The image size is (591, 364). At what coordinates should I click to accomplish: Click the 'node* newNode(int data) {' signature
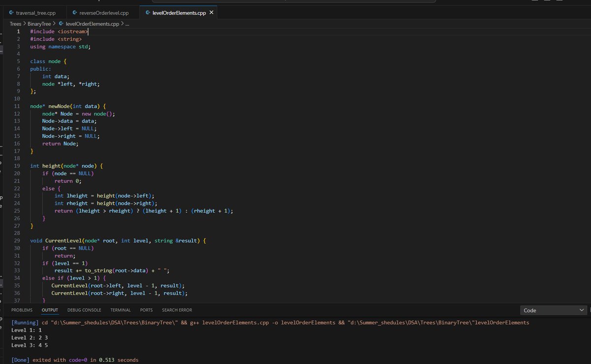click(x=68, y=106)
